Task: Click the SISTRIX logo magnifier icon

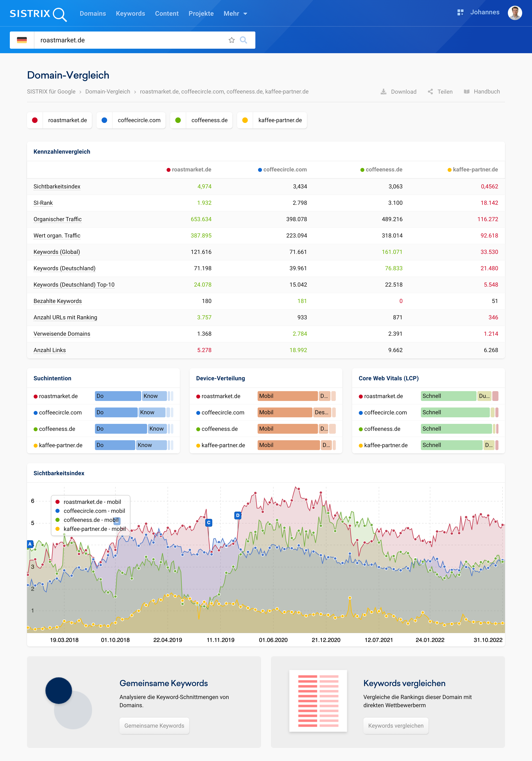Action: click(60, 14)
